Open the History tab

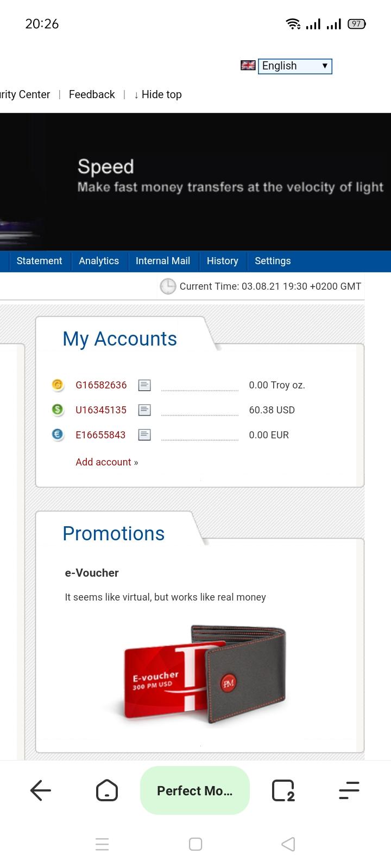coord(223,261)
